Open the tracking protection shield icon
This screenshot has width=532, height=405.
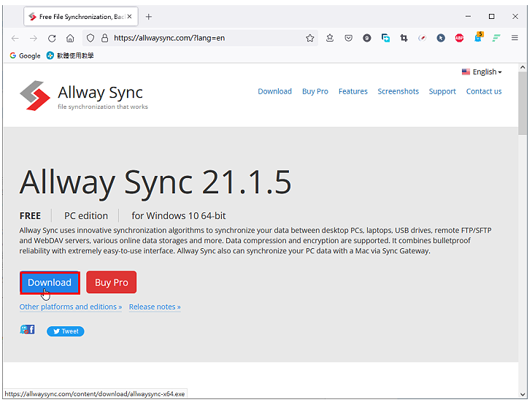[x=90, y=38]
